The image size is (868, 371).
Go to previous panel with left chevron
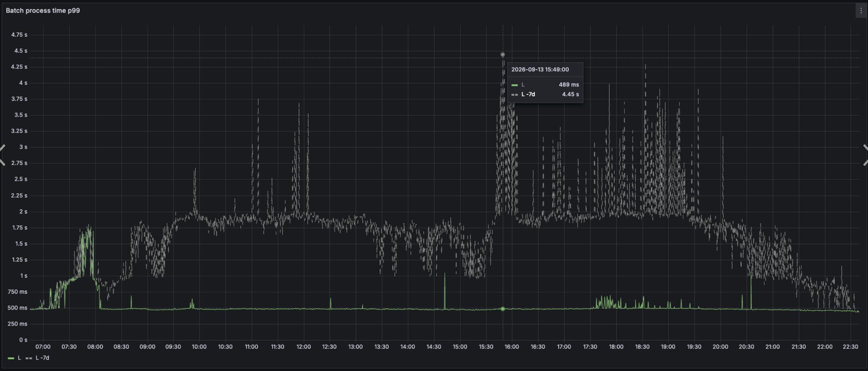pyautogui.click(x=2, y=155)
